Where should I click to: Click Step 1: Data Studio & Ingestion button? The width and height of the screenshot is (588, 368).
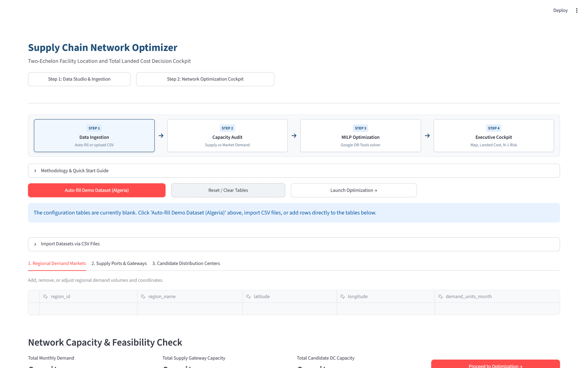pyautogui.click(x=79, y=79)
